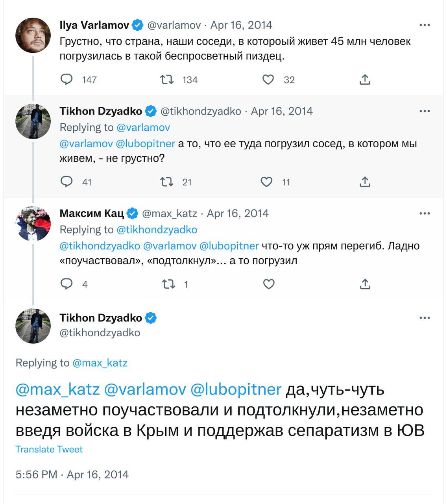
Task: Open the 5:56 PM Apr 16, 2014 timestamp
Action: point(72,474)
